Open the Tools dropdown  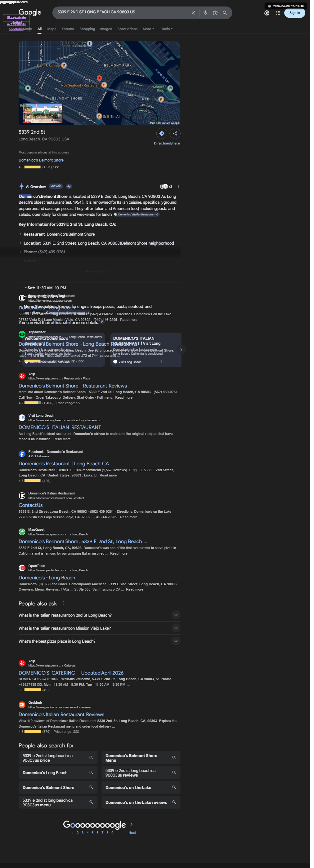(x=167, y=29)
